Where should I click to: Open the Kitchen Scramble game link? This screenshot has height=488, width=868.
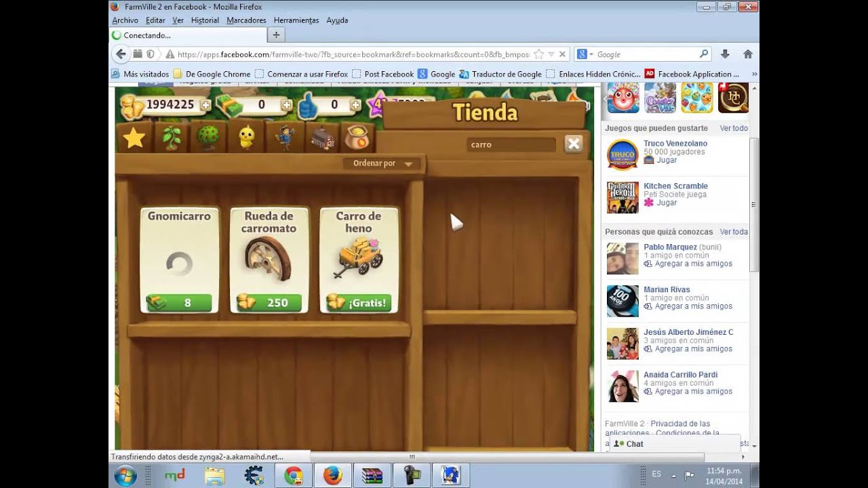click(675, 186)
